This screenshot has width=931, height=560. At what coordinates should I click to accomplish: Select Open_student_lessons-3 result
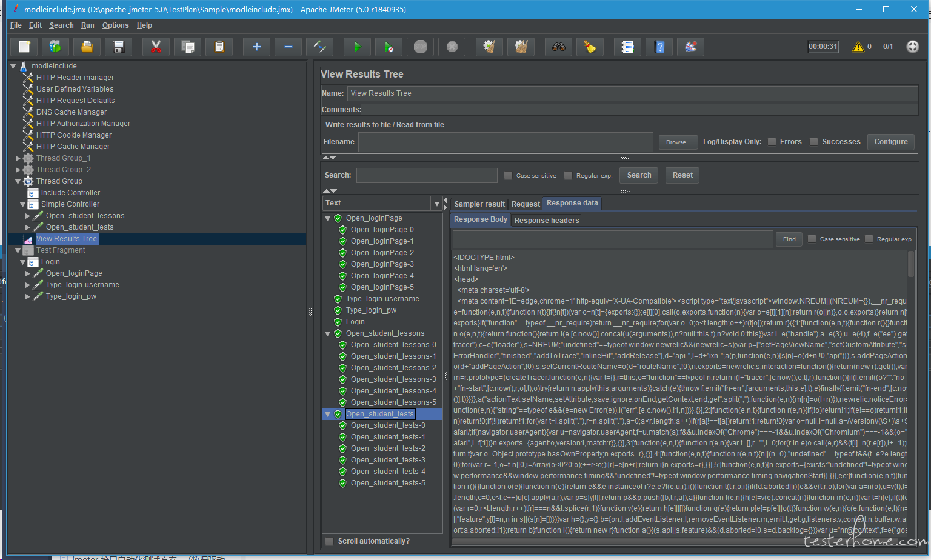(393, 379)
